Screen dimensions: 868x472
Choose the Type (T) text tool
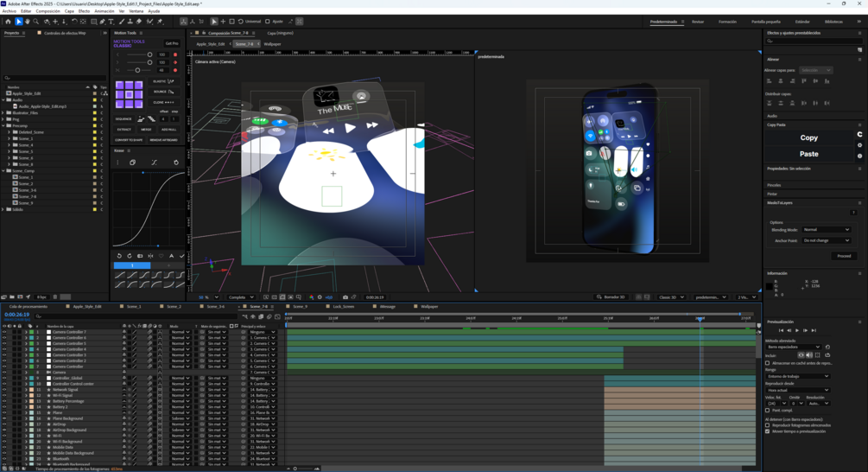click(x=111, y=22)
